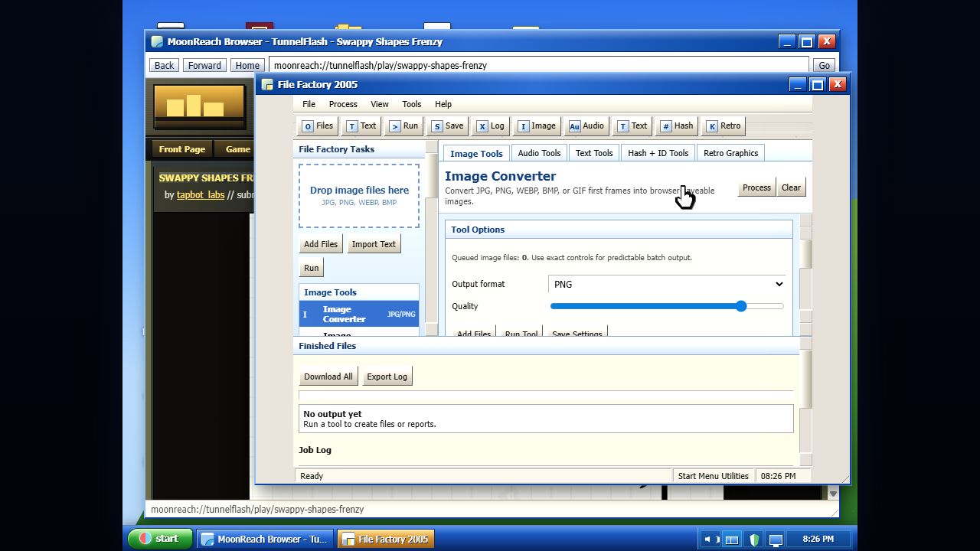Click the tray icon between volume and shield

(x=732, y=540)
